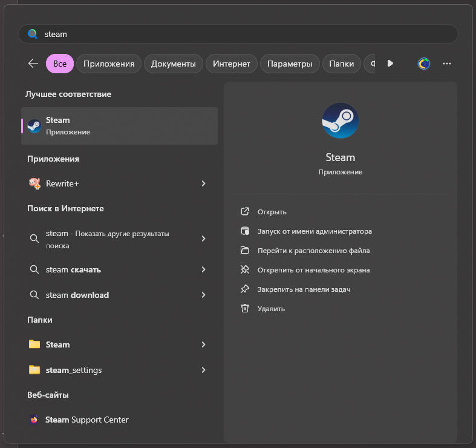Click the folder icon for file location
This screenshot has height=448, width=476.
[x=245, y=251]
